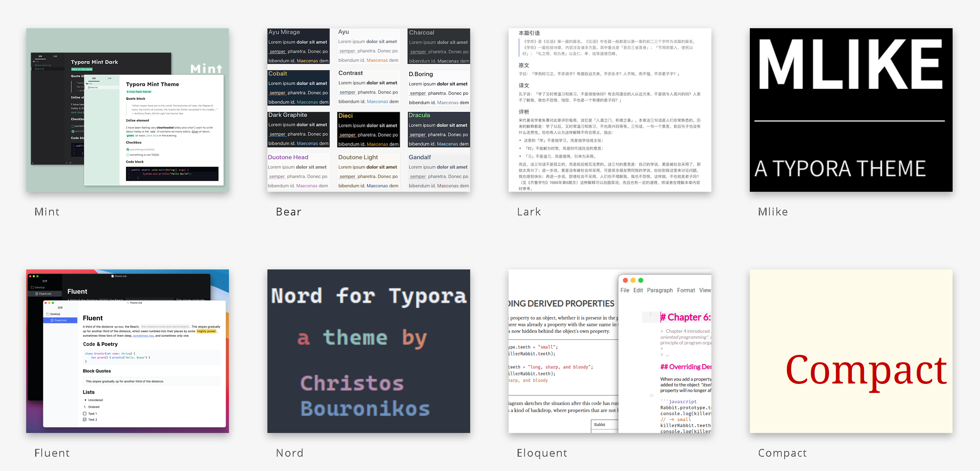Open the Compact theme thumbnail
The height and width of the screenshot is (471, 980).
point(851,351)
